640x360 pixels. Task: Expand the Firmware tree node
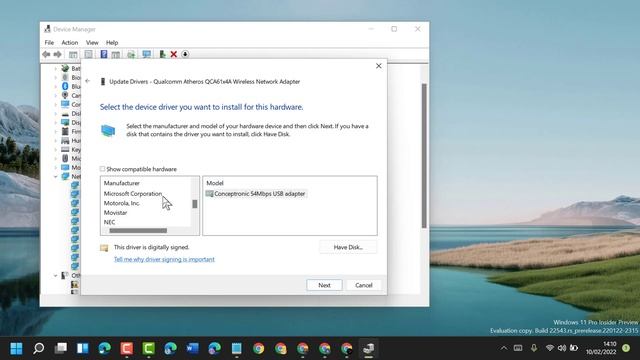click(x=56, y=131)
